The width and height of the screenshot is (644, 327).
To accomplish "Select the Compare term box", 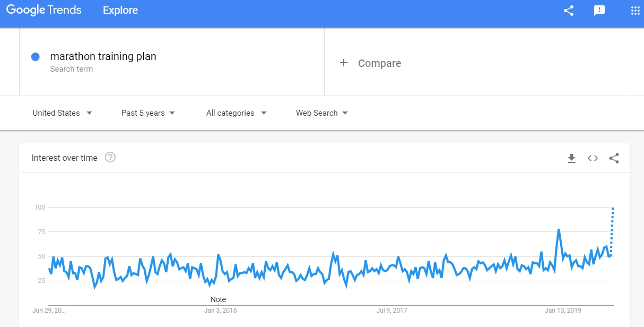I will tap(477, 62).
